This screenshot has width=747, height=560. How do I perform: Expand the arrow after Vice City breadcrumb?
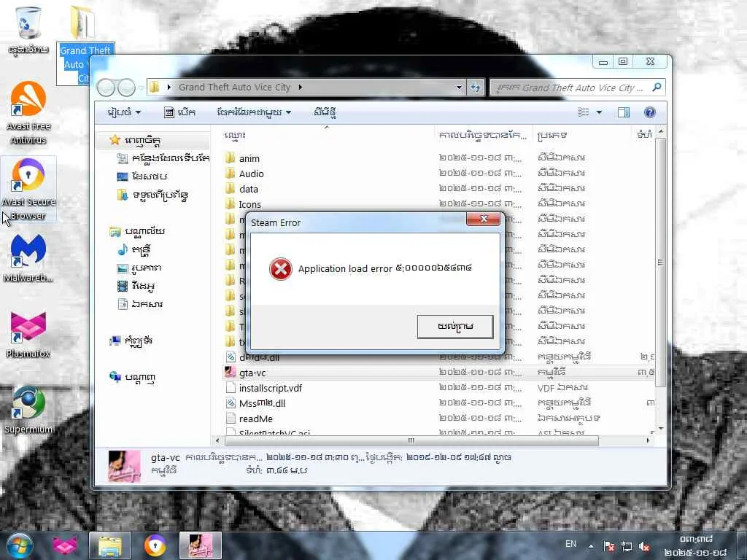300,87
